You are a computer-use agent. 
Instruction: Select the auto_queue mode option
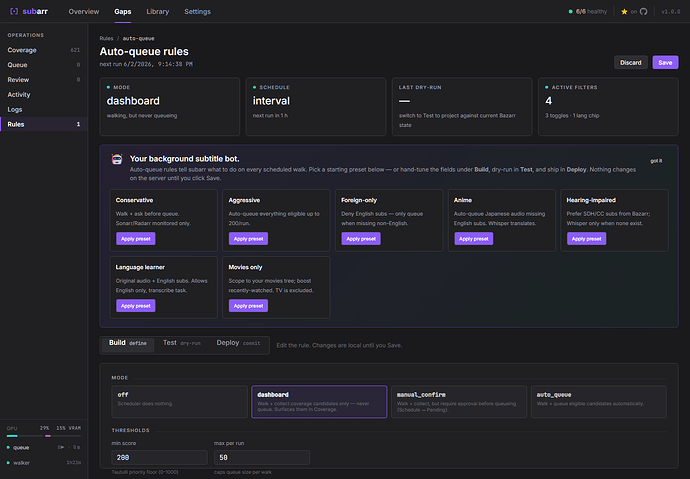tap(598, 402)
